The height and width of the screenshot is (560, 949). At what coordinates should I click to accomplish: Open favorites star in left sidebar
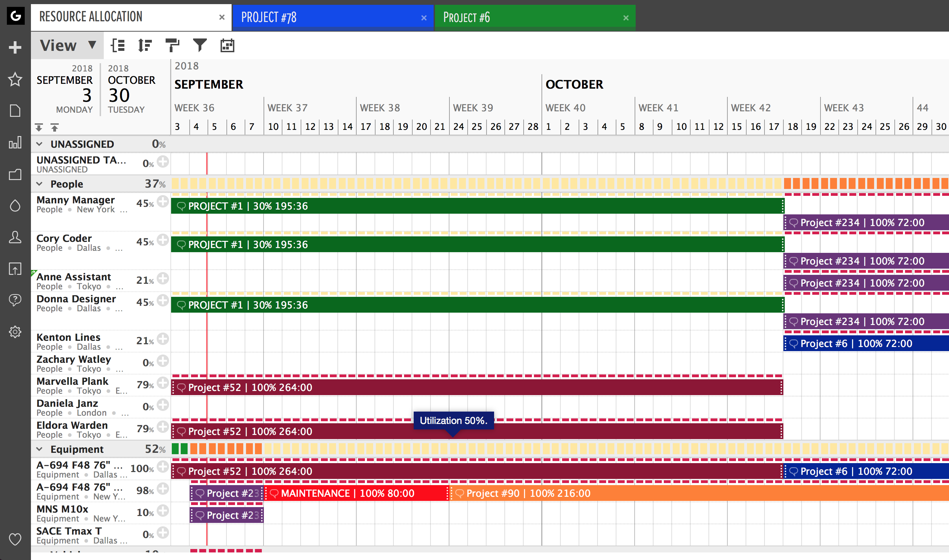coord(15,79)
